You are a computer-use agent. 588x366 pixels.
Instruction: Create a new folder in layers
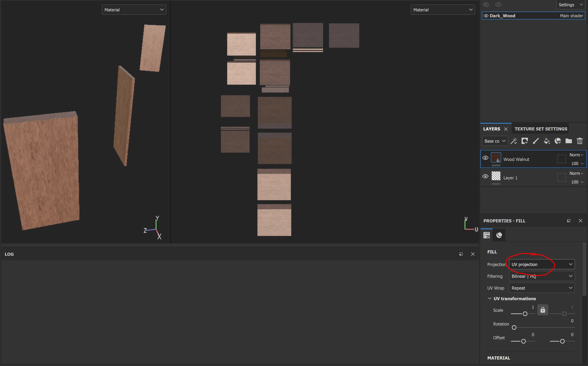pos(569,141)
